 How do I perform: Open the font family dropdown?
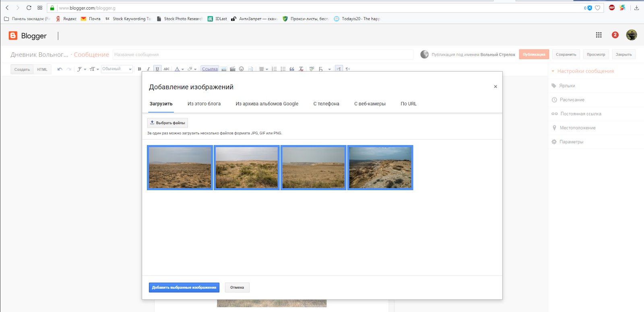82,69
